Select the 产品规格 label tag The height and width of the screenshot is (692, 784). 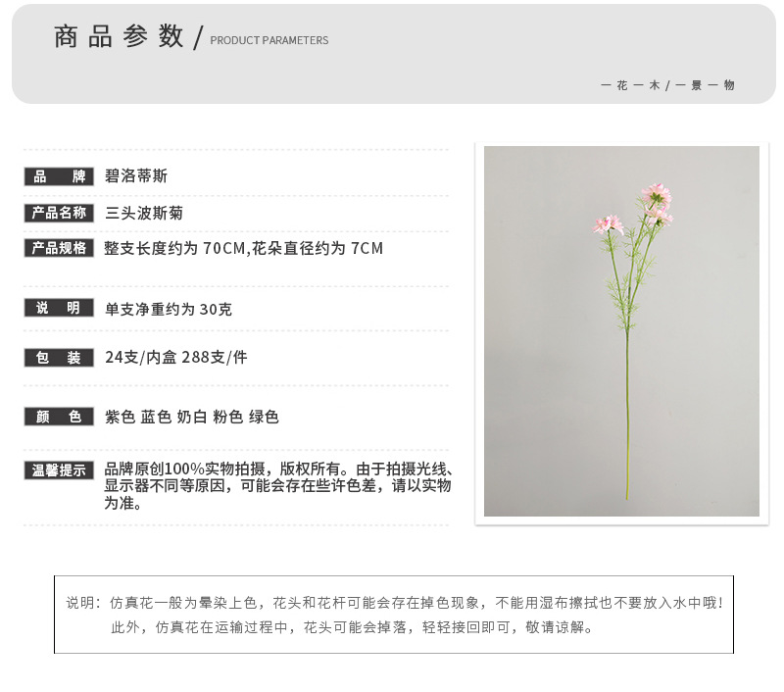click(59, 248)
